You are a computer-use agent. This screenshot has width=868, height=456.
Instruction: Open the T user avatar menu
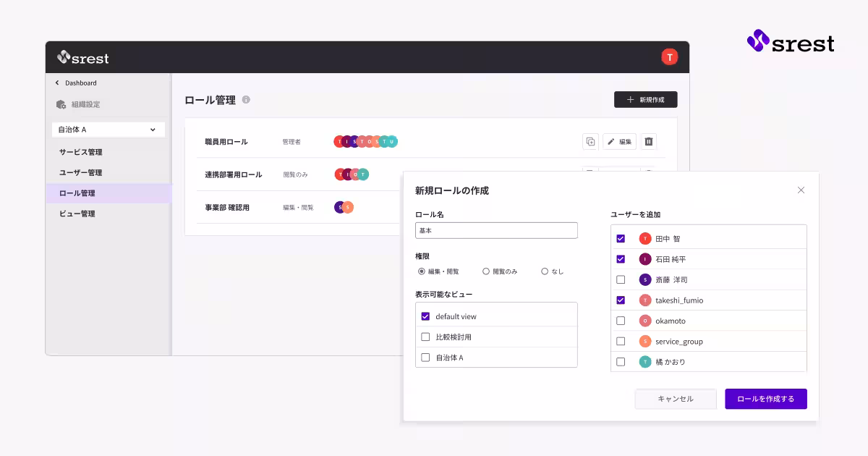click(669, 56)
